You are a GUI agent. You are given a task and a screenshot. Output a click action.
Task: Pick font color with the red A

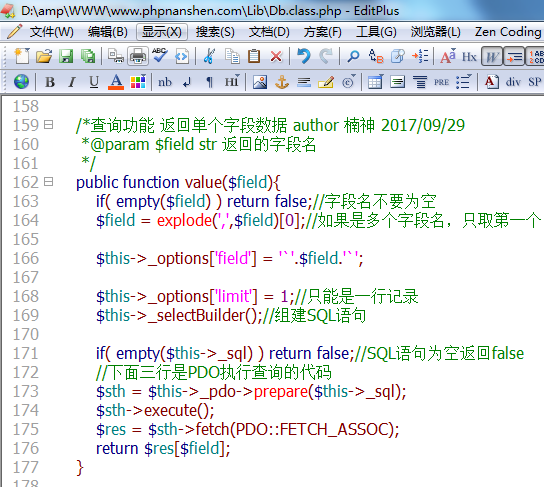tap(116, 82)
